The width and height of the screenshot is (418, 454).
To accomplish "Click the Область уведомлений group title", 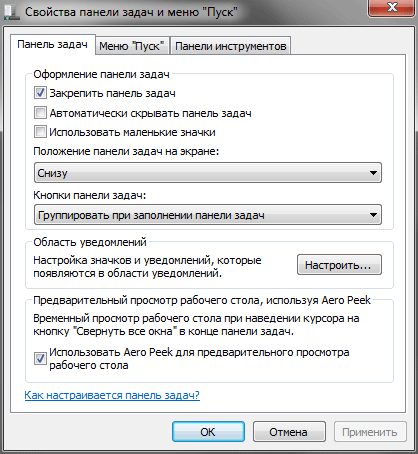I will [90, 242].
